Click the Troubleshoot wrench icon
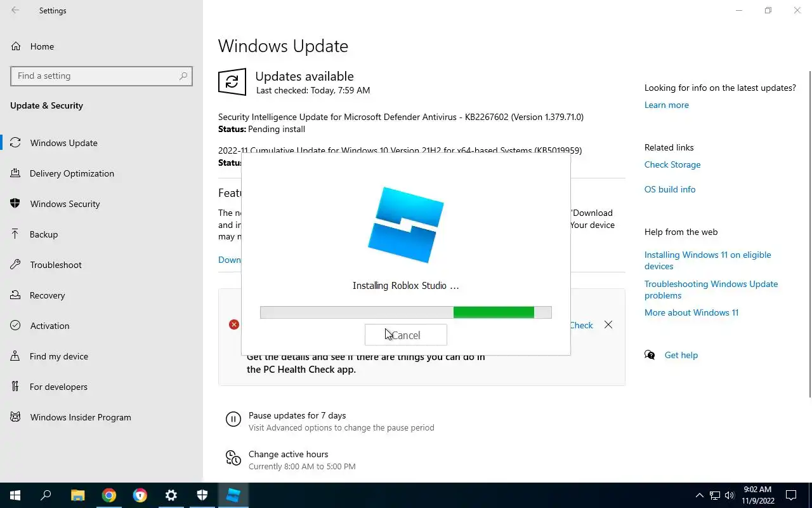Image resolution: width=812 pixels, height=508 pixels. pyautogui.click(x=16, y=265)
